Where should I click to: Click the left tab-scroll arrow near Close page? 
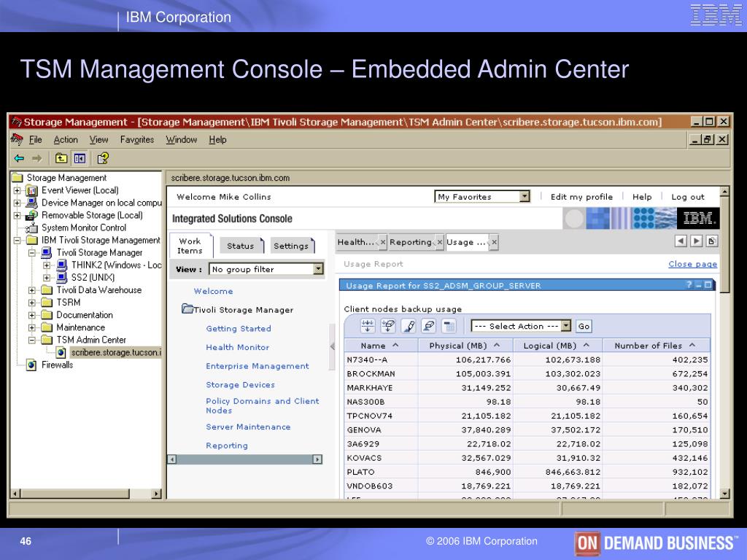pyautogui.click(x=681, y=241)
